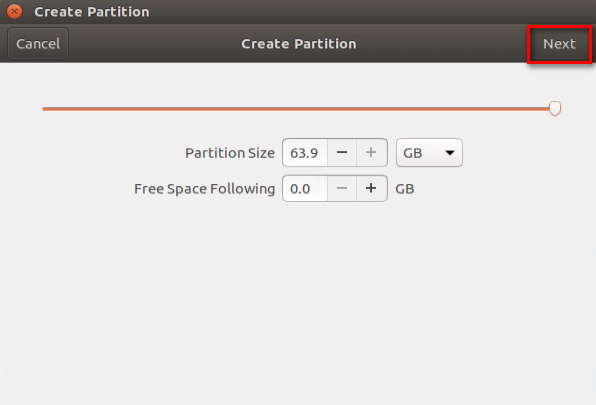Click the left end of the size slider

coord(44,109)
